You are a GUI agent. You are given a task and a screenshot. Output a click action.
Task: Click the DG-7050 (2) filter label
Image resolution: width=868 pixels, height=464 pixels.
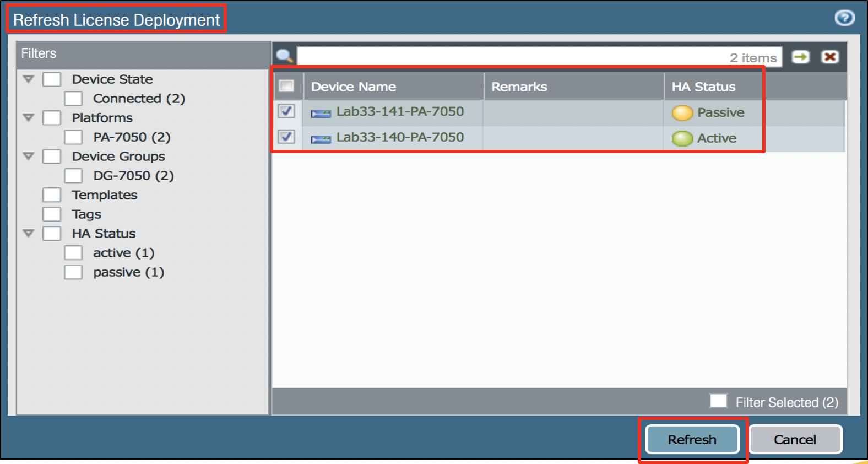(x=134, y=176)
